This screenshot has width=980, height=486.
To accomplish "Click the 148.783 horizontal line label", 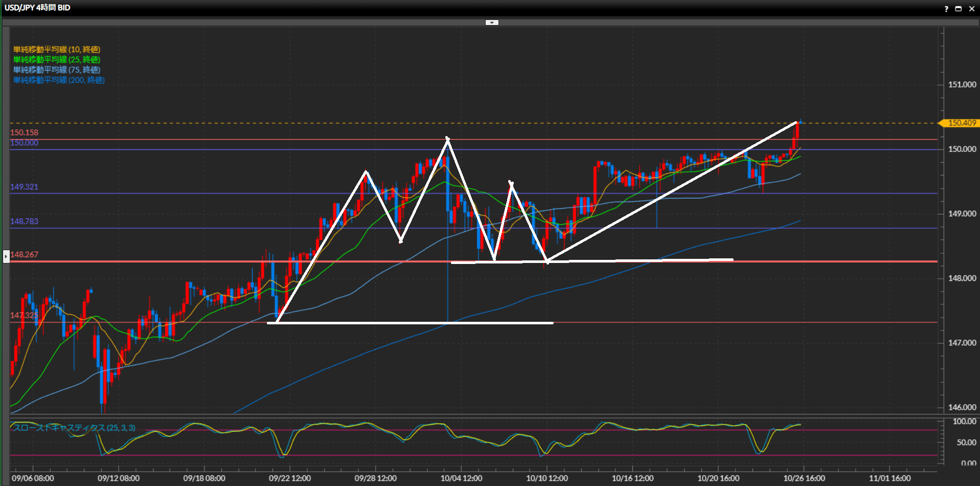I will [x=24, y=221].
